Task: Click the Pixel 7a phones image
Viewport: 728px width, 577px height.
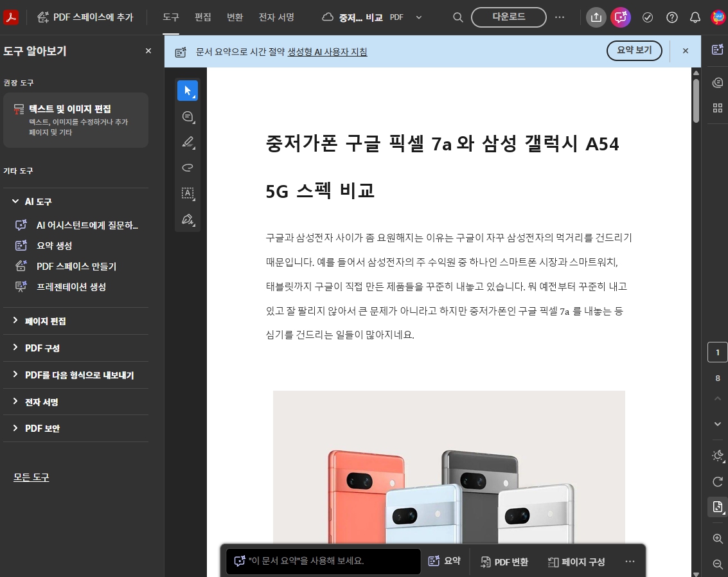Action: (x=449, y=466)
